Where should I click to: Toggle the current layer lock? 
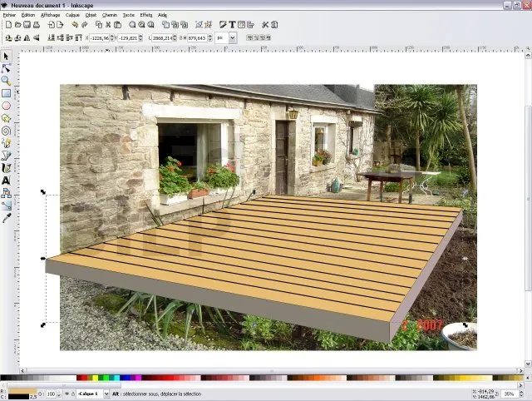tap(71, 394)
